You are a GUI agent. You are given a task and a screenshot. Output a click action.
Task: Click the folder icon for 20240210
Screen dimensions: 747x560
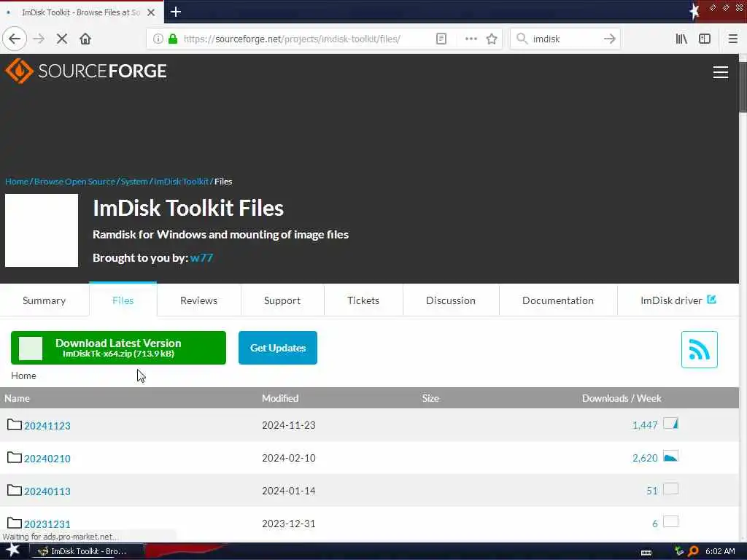(x=15, y=457)
